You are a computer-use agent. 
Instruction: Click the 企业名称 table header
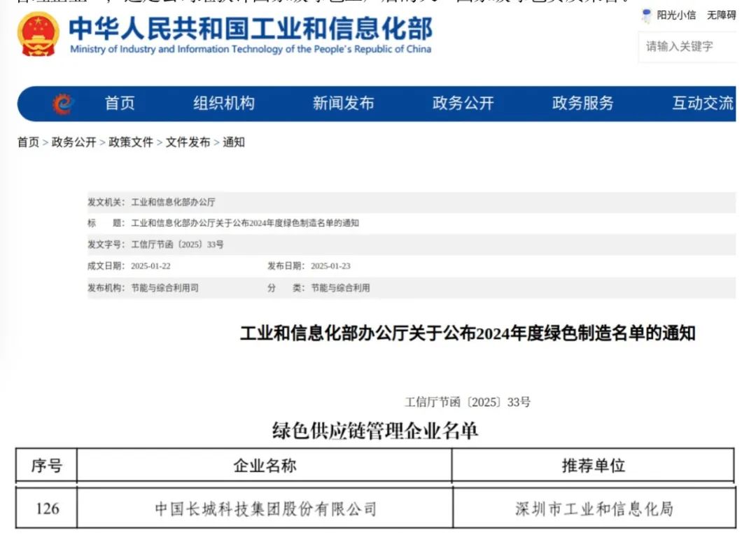pyautogui.click(x=265, y=466)
